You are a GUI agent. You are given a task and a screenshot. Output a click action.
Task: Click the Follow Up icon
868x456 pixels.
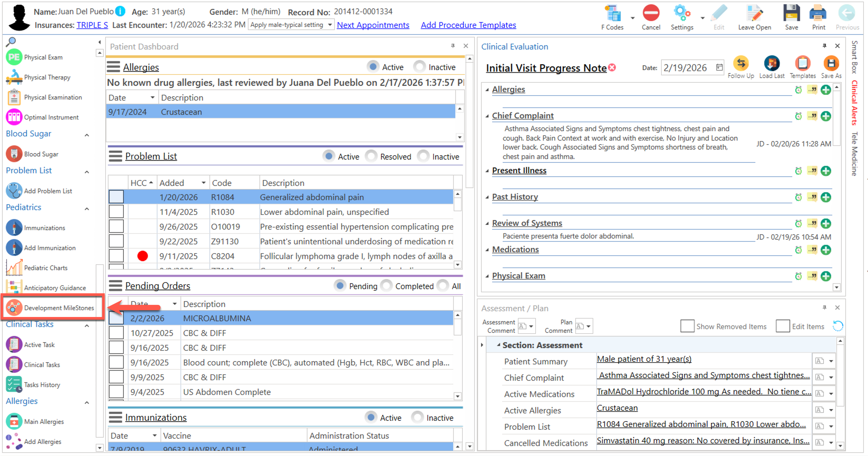pyautogui.click(x=740, y=64)
